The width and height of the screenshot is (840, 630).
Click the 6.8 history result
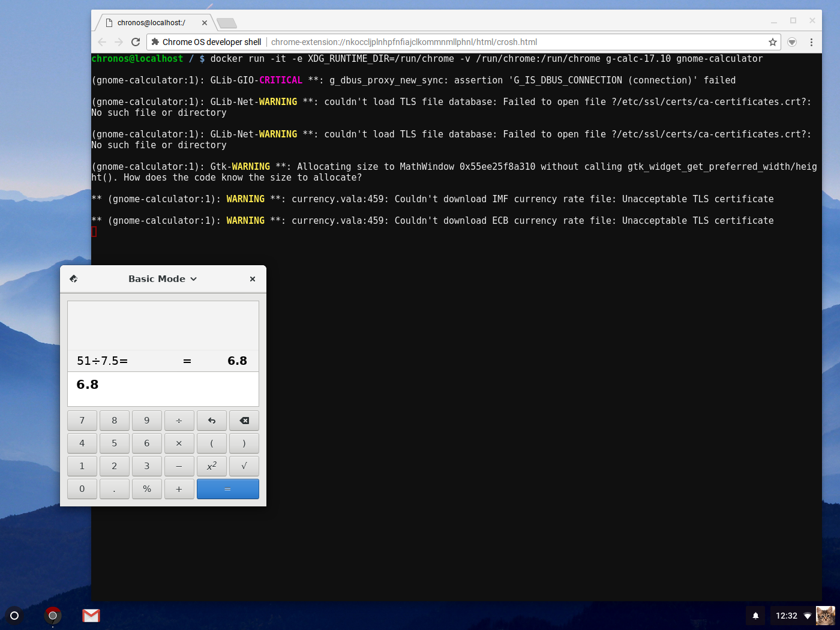click(238, 361)
